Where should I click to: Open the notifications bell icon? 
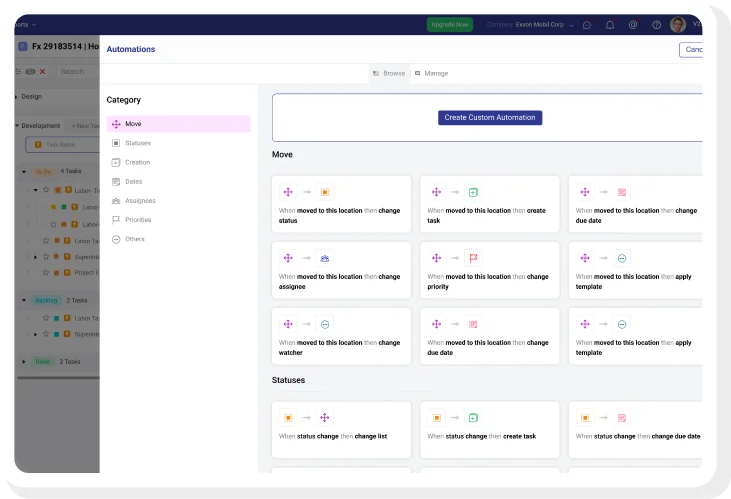click(x=610, y=25)
